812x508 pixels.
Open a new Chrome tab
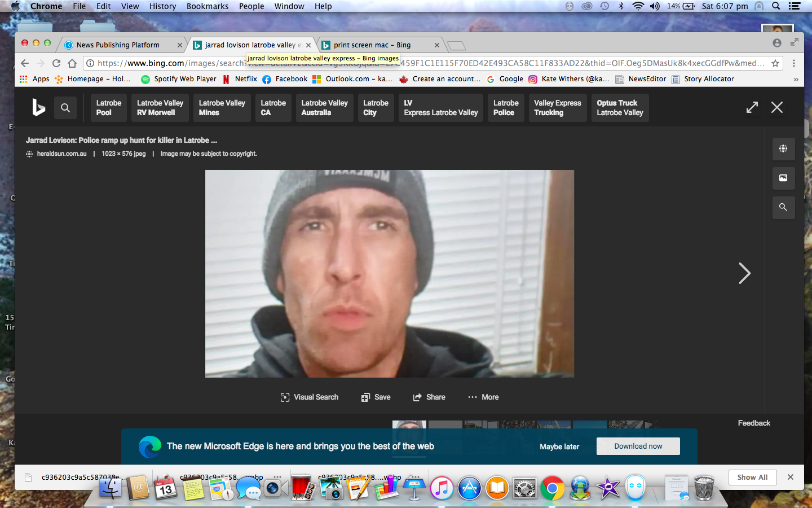457,46
